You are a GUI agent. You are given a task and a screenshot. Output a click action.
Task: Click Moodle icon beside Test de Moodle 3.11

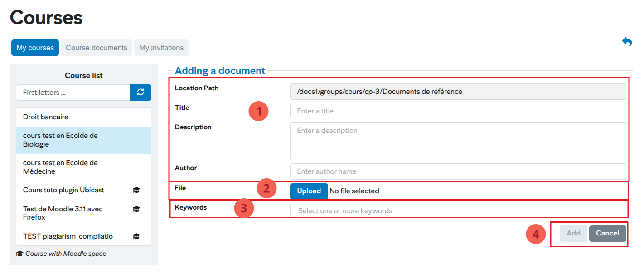pos(136,209)
